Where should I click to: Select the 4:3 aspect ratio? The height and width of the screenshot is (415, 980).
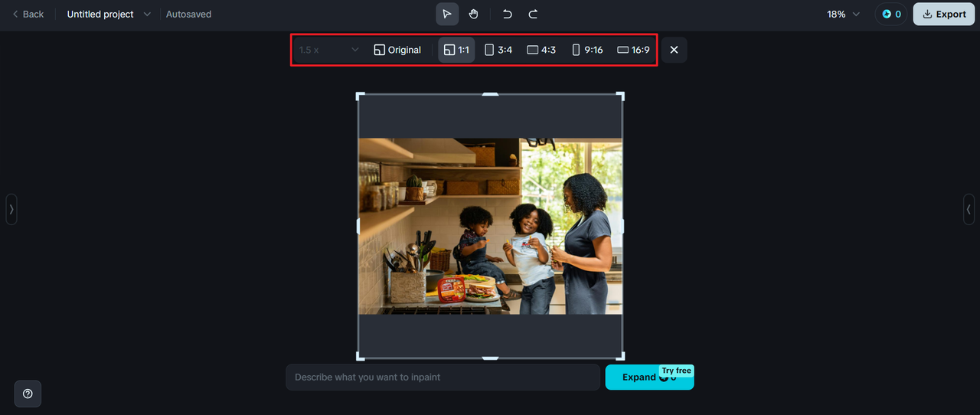541,50
